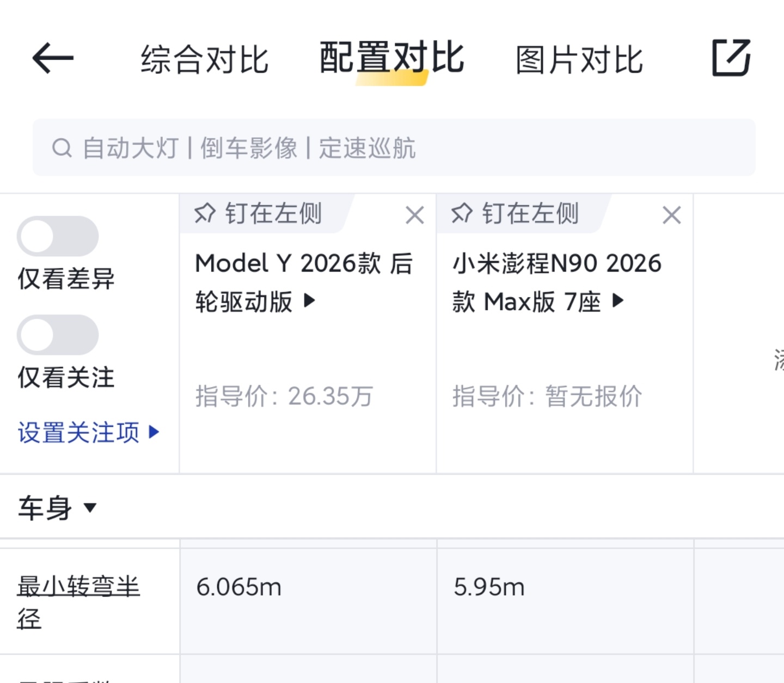Screen dimensions: 784x683
Task: Toggle 仅看关注 switch
Action: tap(58, 335)
